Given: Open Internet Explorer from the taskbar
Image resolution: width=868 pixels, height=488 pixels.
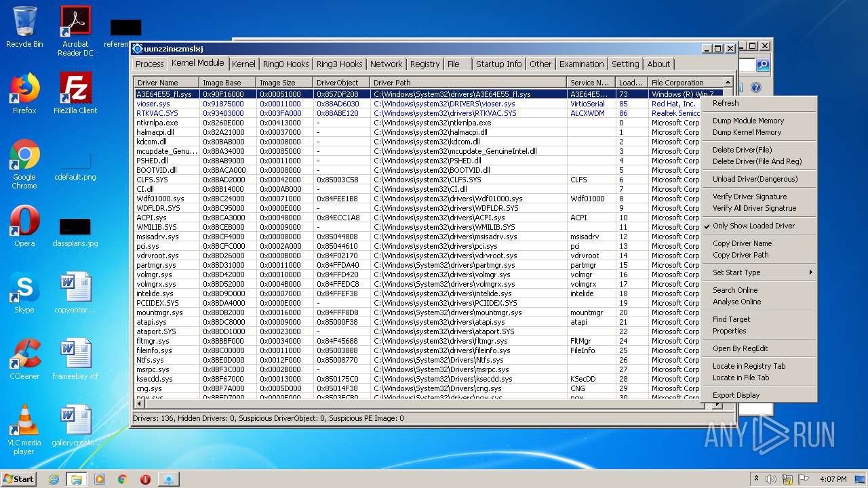Looking at the screenshot, I should click(x=54, y=479).
